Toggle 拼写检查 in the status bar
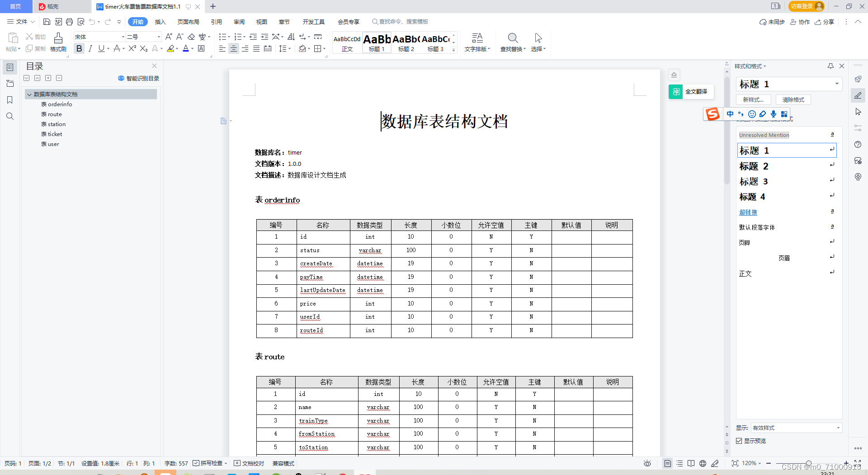Screen dimensions: 868x475 click(x=210, y=463)
